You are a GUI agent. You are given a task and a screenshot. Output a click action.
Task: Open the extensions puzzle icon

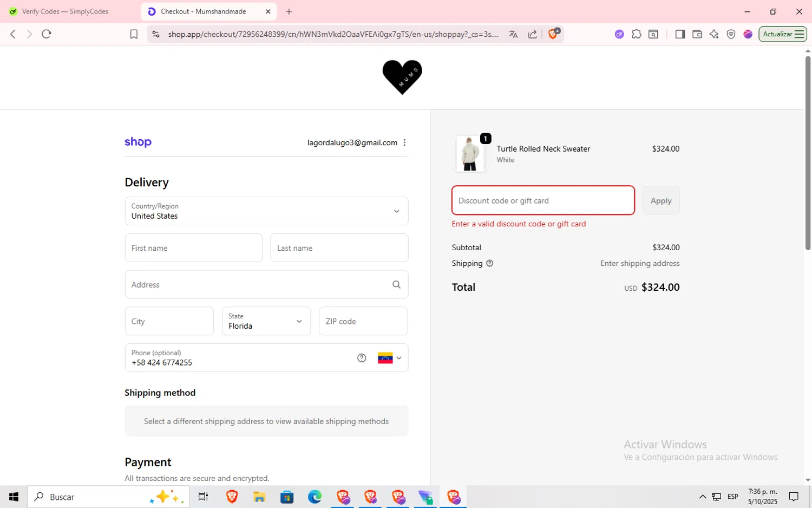pos(637,34)
